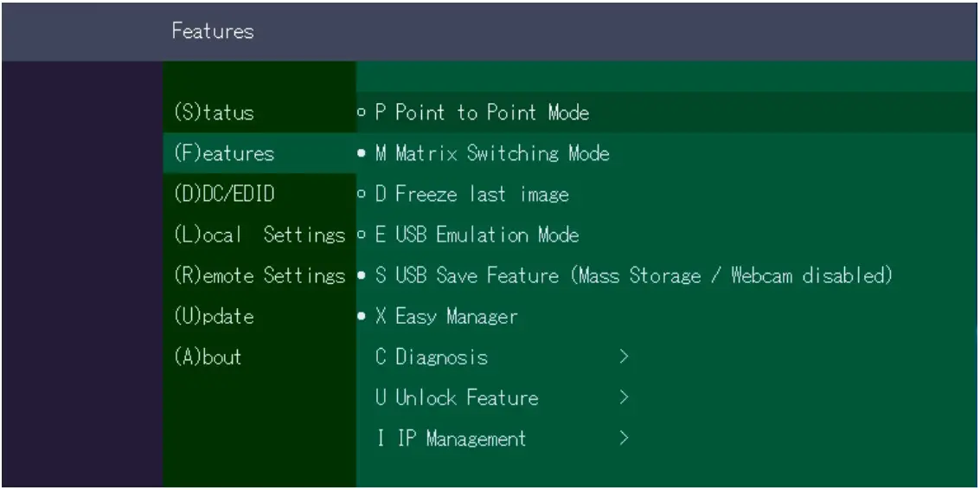Expand Diagnosis submenu arrow
This screenshot has height=490, width=980.
tap(623, 357)
